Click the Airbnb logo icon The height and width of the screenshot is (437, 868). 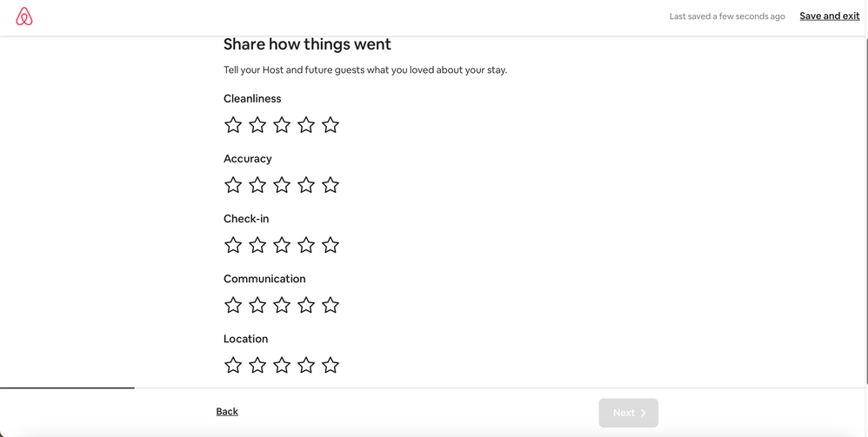(24, 17)
